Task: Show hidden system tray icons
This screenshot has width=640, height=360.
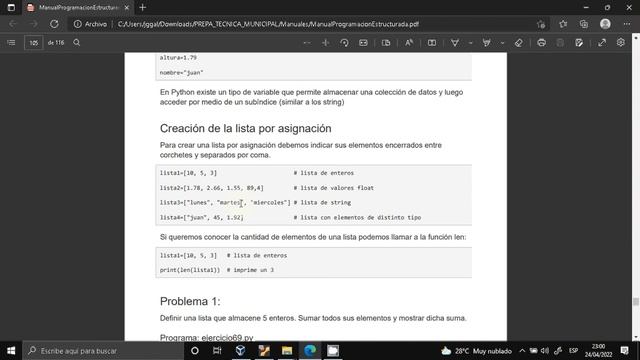Action: click(x=522, y=351)
